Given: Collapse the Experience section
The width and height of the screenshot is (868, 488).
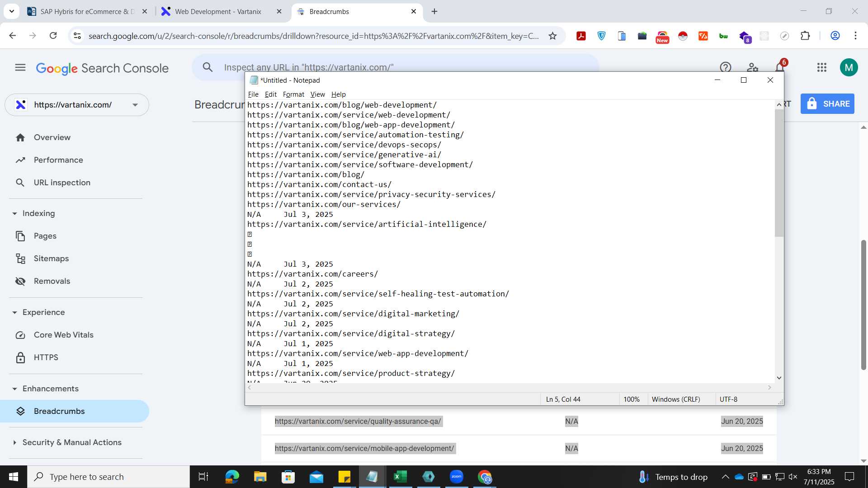Looking at the screenshot, I should tap(14, 312).
